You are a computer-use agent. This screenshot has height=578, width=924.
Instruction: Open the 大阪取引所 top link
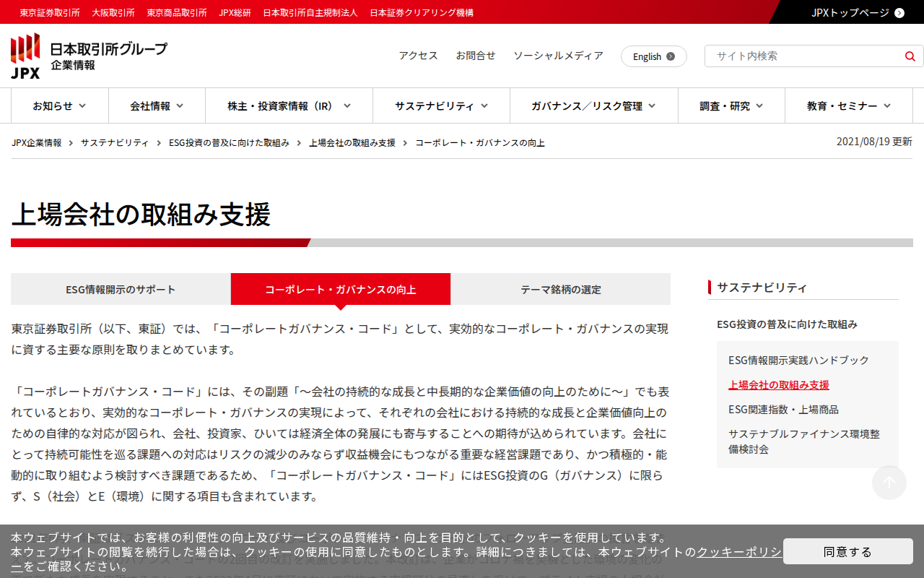113,12
